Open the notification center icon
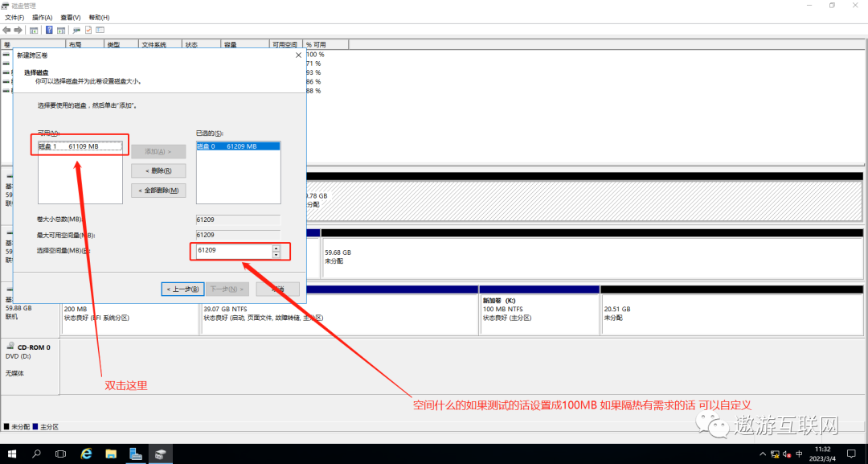The width and height of the screenshot is (868, 464). (x=851, y=454)
